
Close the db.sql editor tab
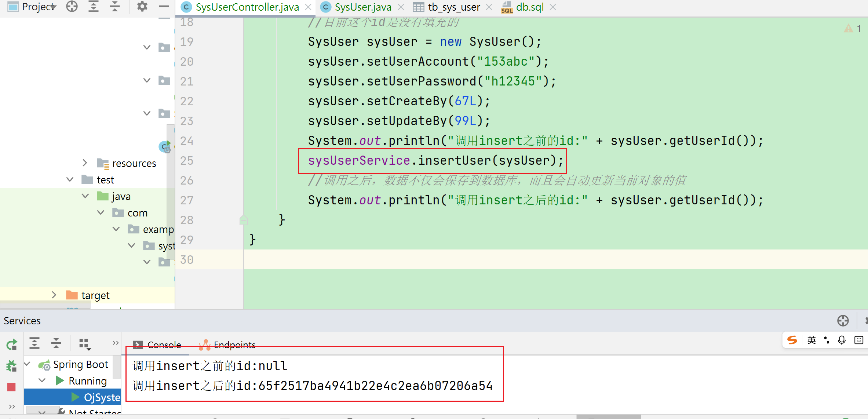(x=553, y=7)
